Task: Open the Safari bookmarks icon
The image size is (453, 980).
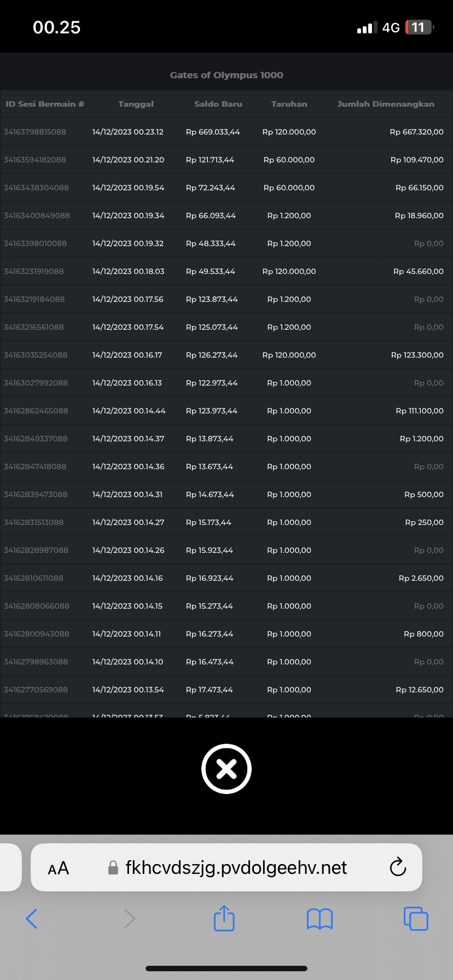Action: 320,919
